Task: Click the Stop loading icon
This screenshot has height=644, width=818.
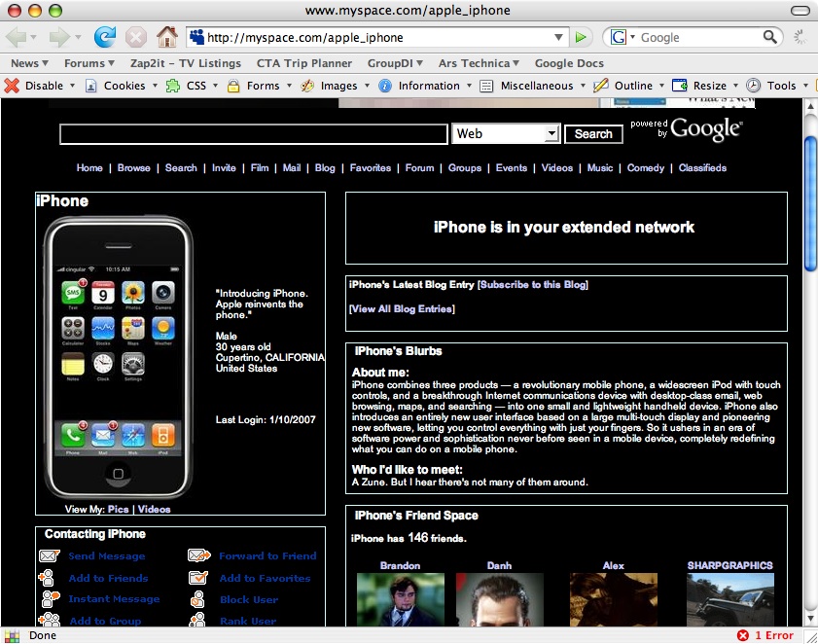Action: (135, 38)
